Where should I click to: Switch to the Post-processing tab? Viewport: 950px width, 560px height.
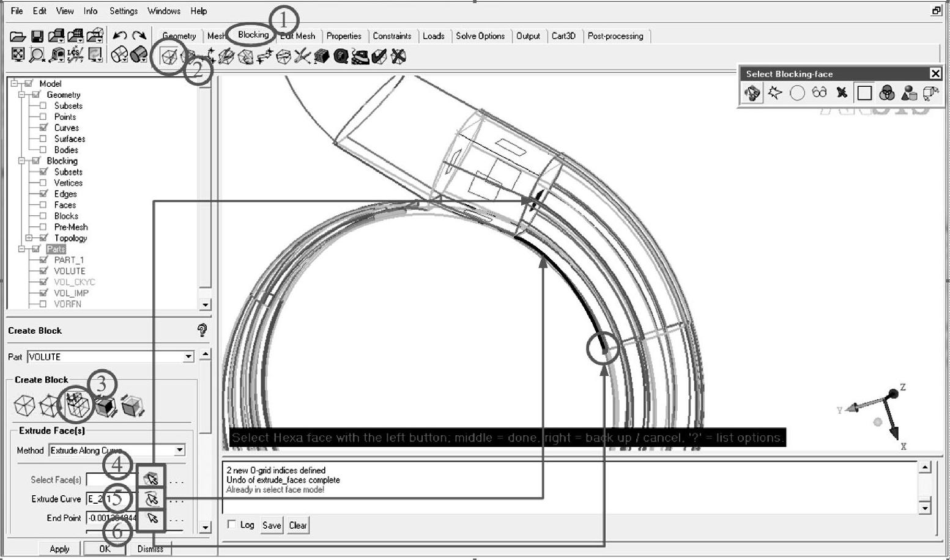coord(615,36)
